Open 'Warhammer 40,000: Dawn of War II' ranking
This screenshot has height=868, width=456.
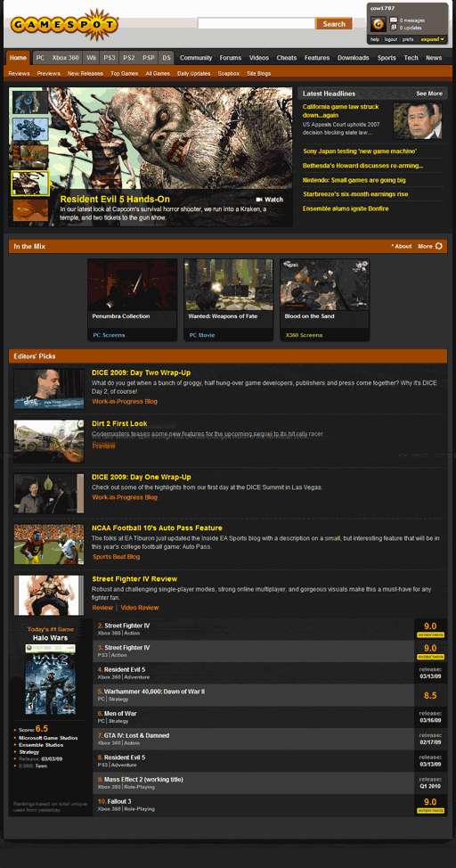point(154,692)
